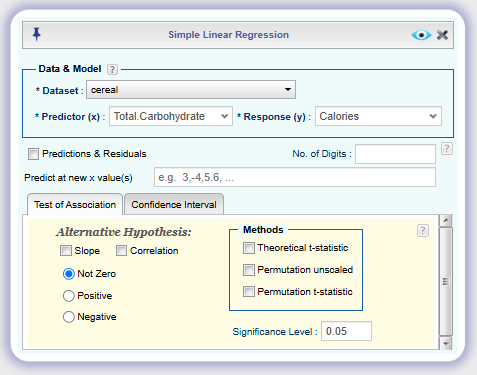Select the Not Zero radio button
This screenshot has width=477, height=375.
pos(69,274)
